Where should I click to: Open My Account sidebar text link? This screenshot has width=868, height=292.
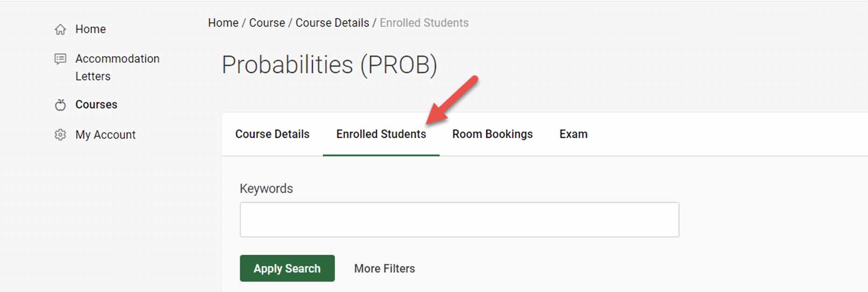(x=106, y=135)
